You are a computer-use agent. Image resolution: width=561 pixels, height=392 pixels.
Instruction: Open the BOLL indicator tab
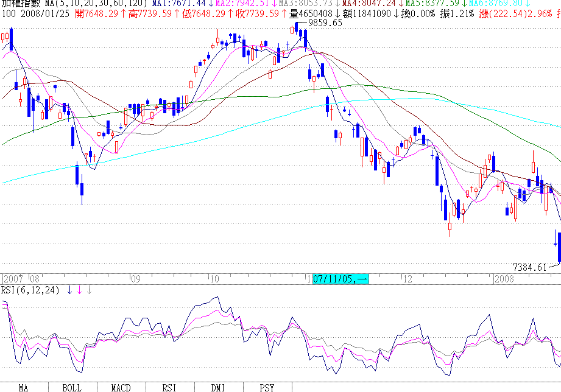72,387
